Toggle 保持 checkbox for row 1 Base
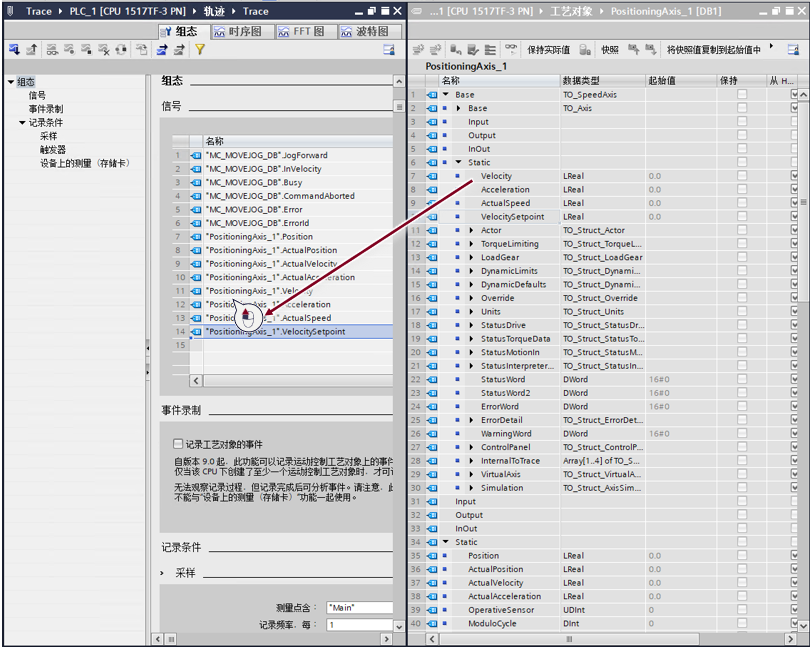The image size is (810, 648). [x=742, y=94]
